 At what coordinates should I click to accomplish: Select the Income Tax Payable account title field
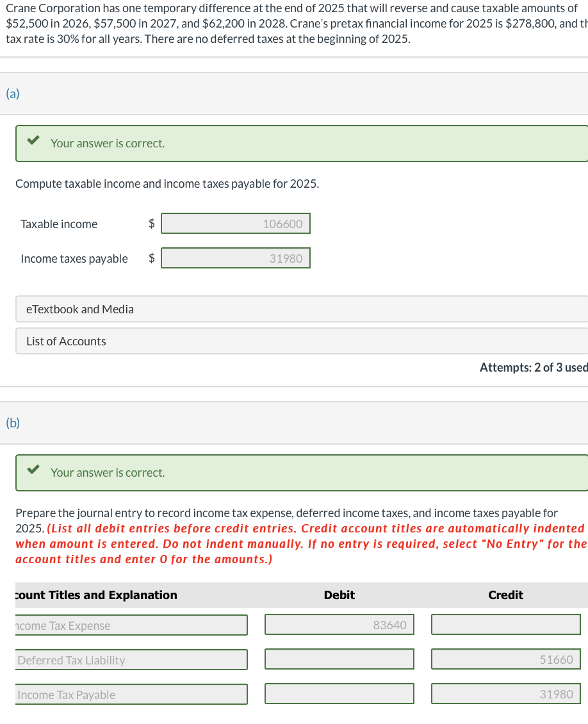131,695
